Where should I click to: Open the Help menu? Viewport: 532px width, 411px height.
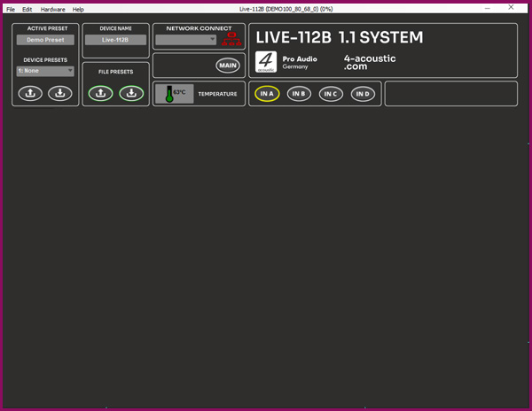[x=78, y=9]
